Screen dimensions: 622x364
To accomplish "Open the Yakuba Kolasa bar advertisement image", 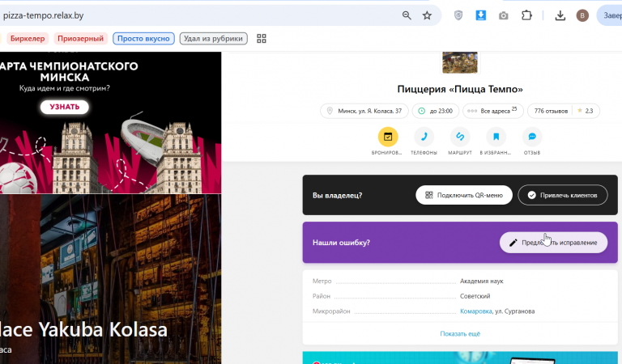I will 110,279.
